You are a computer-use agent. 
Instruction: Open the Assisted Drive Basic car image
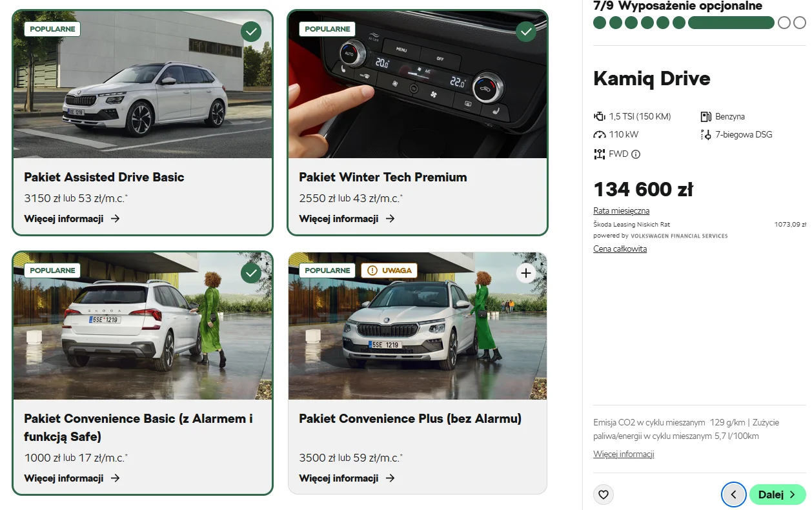pyautogui.click(x=143, y=85)
